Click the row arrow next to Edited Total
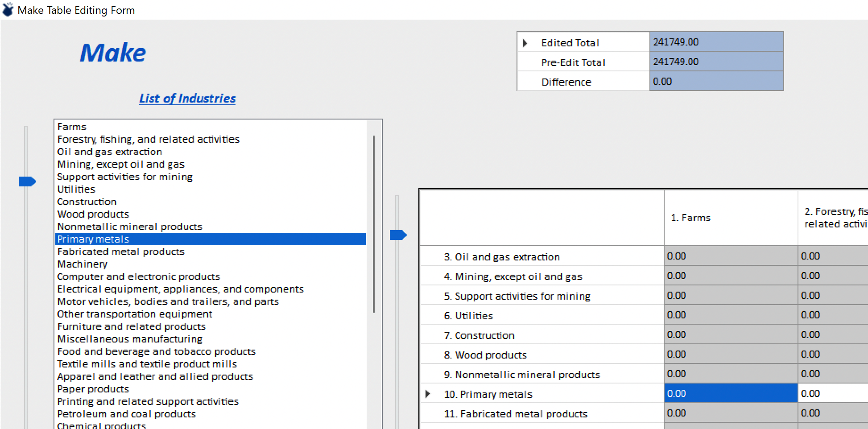Viewport: 868px width, 429px height. tap(525, 43)
